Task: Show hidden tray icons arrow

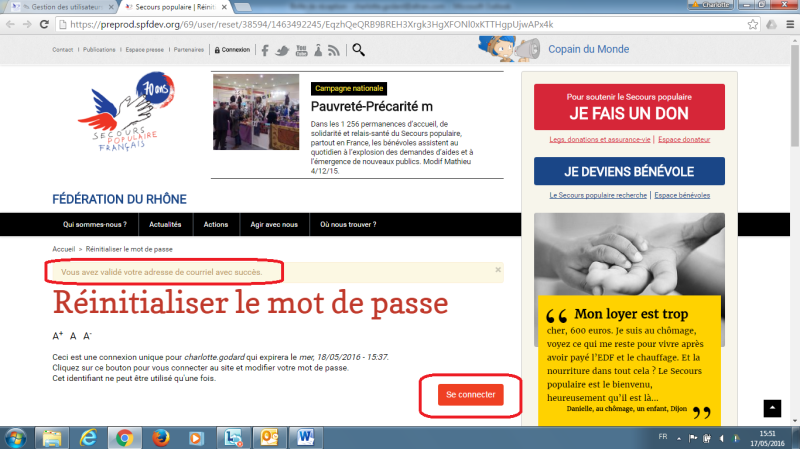Action: [679, 438]
